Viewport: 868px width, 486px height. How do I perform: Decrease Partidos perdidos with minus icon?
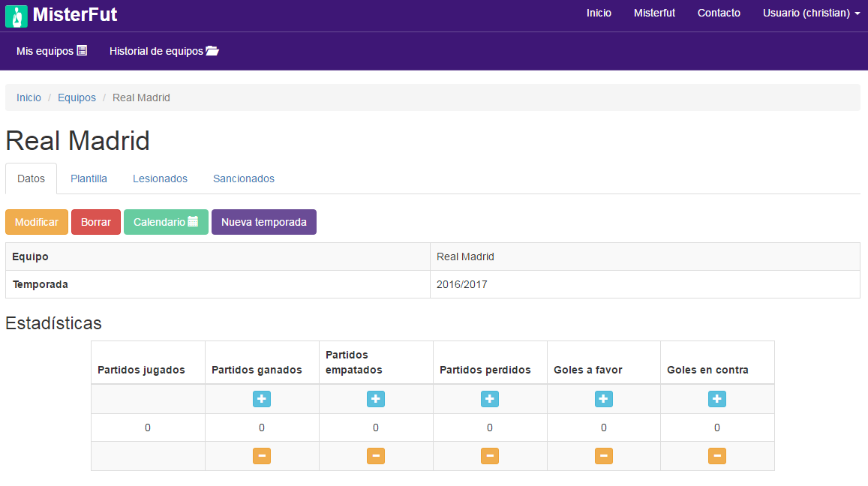[490, 456]
